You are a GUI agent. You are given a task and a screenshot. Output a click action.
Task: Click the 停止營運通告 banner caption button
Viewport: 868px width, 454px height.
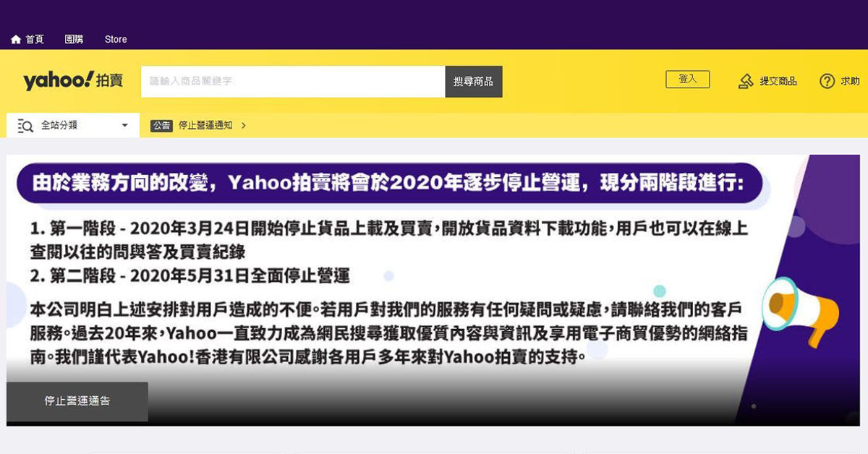click(x=77, y=401)
